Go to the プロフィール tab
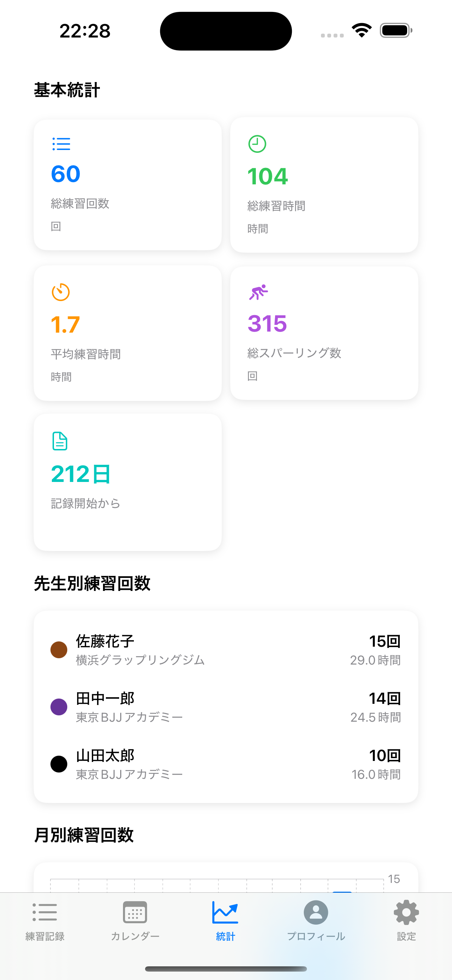The width and height of the screenshot is (452, 980). (x=316, y=920)
